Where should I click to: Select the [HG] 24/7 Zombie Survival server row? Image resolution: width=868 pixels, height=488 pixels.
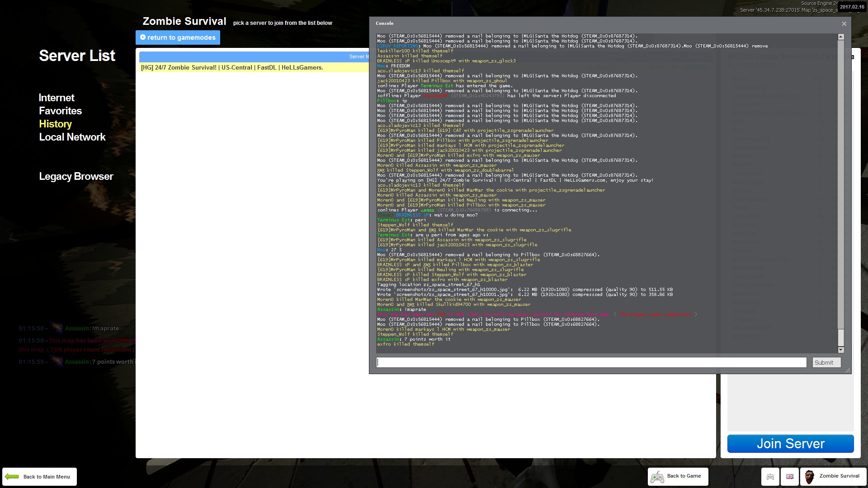pyautogui.click(x=254, y=68)
